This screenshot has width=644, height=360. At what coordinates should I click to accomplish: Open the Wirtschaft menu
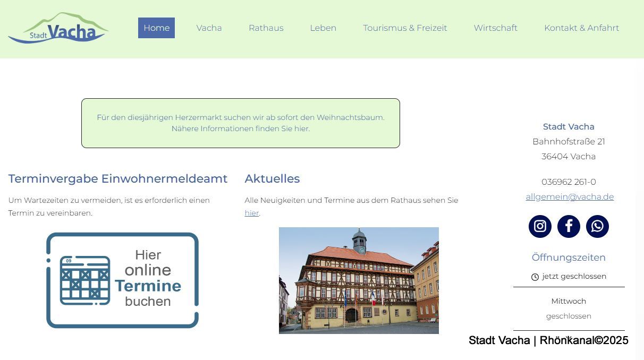coord(496,28)
